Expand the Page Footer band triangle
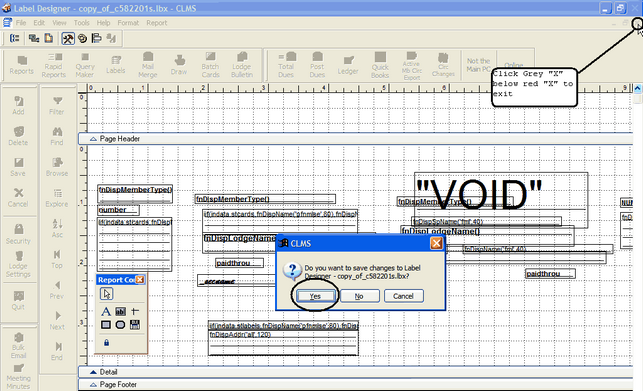The width and height of the screenshot is (643, 391). coord(93,384)
